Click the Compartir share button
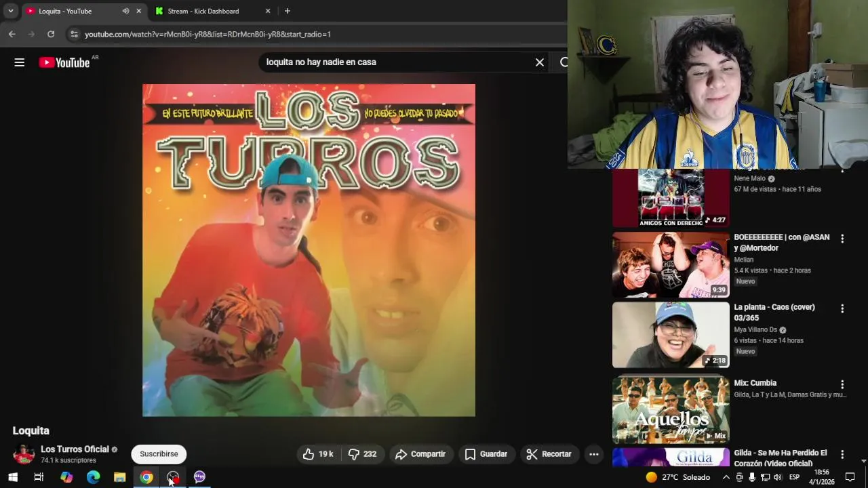Viewport: 868px width, 488px height. (420, 454)
